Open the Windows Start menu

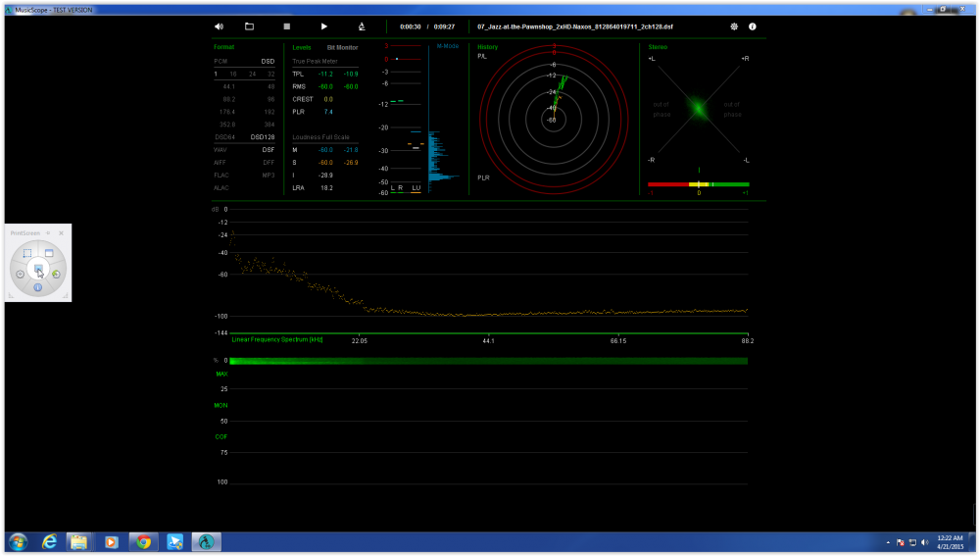[x=18, y=541]
